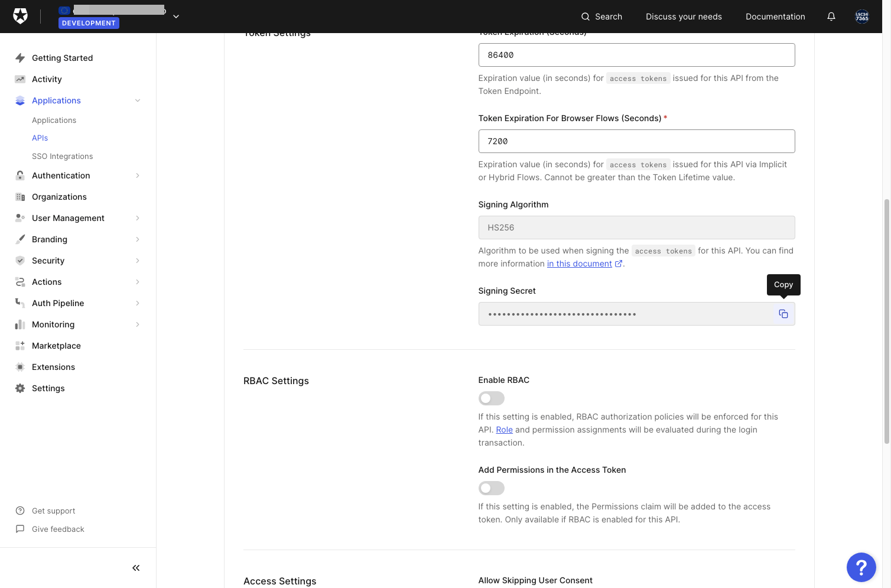Click the masked Signing Secret field
Screen dimensions: 891x588
pyautogui.click(x=637, y=314)
